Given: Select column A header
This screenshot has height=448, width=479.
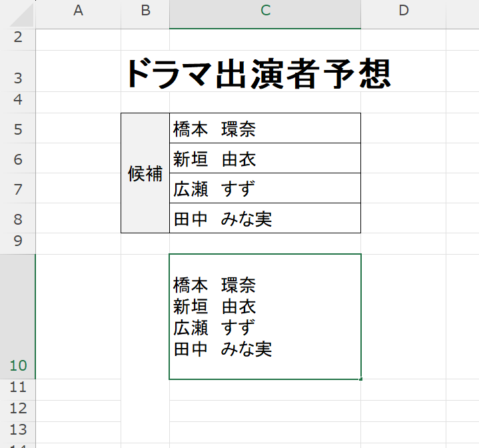Looking at the screenshot, I should [78, 11].
